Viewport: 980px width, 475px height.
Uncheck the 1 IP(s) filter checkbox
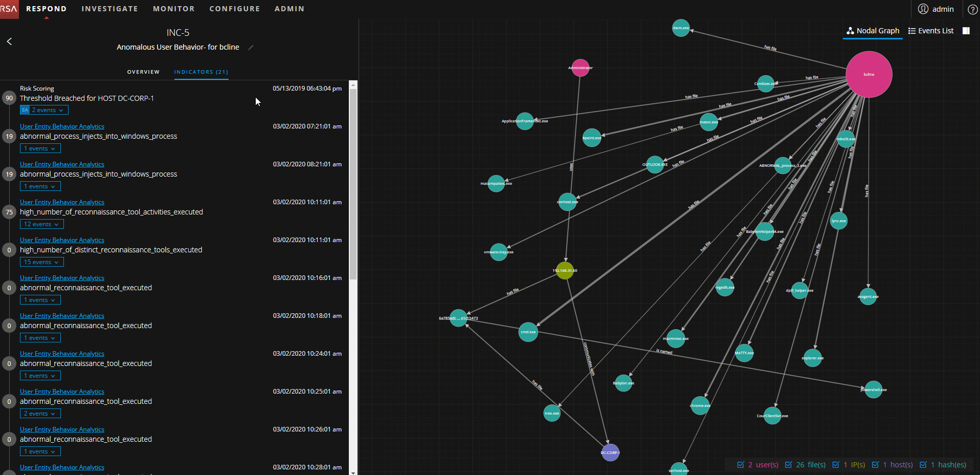click(836, 465)
